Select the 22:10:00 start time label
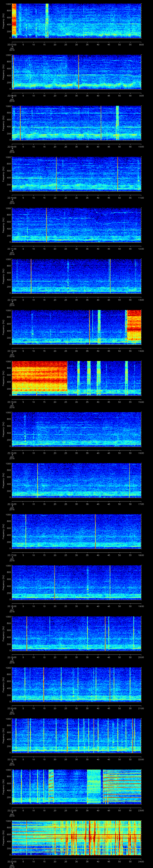This screenshot has width=153, height=868. pos(12,198)
